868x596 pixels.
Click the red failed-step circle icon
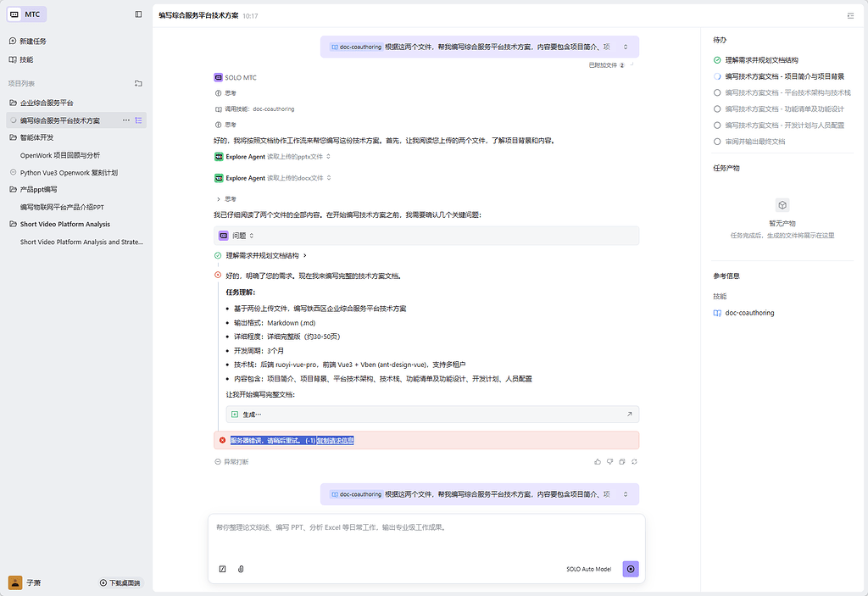(218, 276)
